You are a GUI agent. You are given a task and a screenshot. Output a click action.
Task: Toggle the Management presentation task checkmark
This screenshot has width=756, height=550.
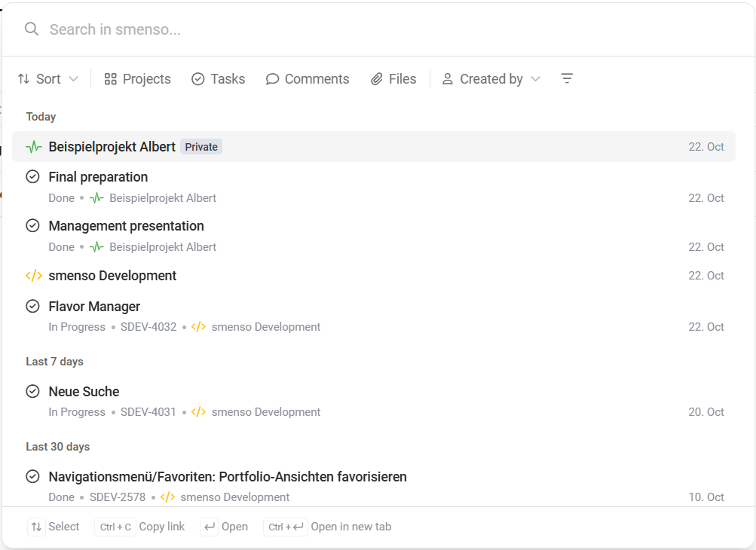[32, 226]
